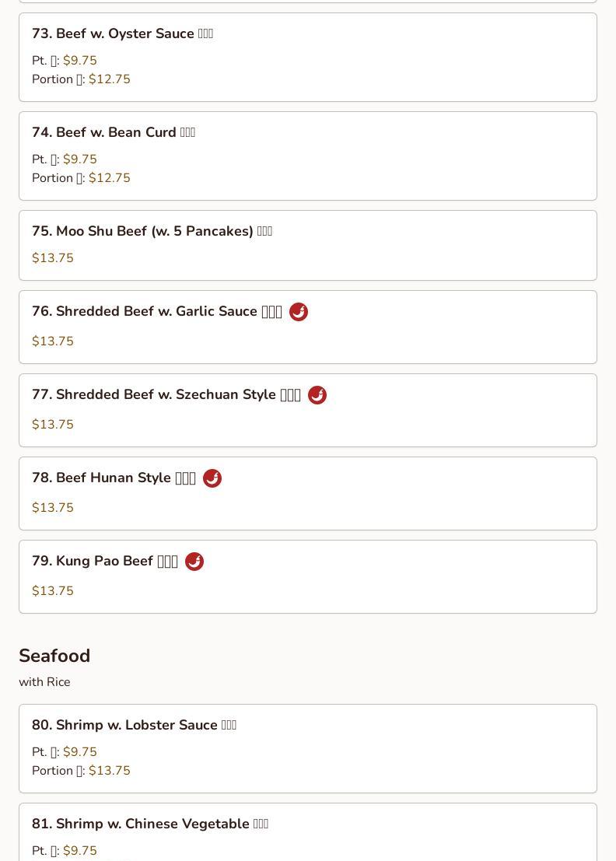Screen dimensions: 616x861
Task: Open the Beef Hunan Style title
Action: [114, 478]
